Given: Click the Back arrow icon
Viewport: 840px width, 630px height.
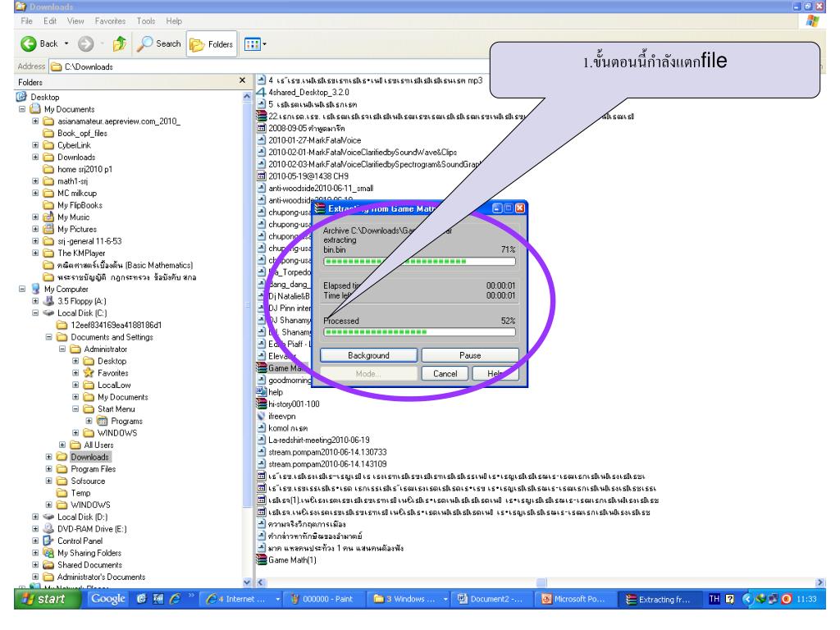Looking at the screenshot, I should (x=28, y=44).
